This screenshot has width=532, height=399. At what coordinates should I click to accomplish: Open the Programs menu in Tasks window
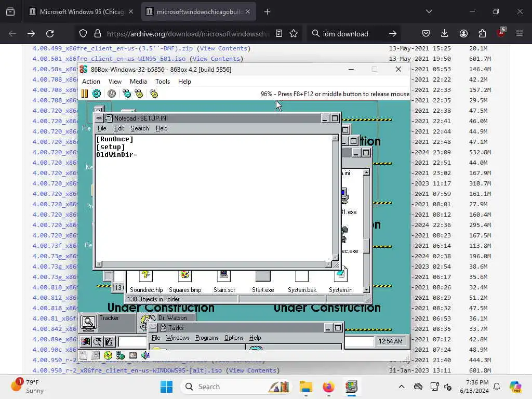click(x=207, y=338)
